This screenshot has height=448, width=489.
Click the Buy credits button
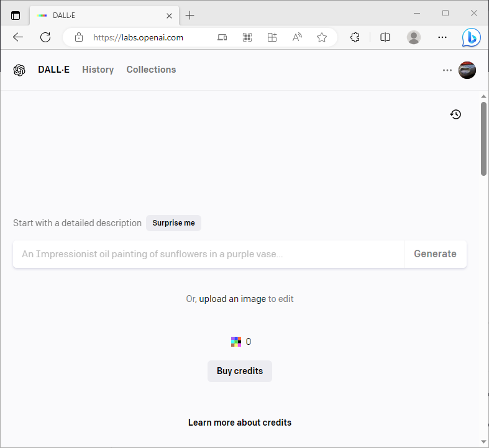(x=240, y=371)
